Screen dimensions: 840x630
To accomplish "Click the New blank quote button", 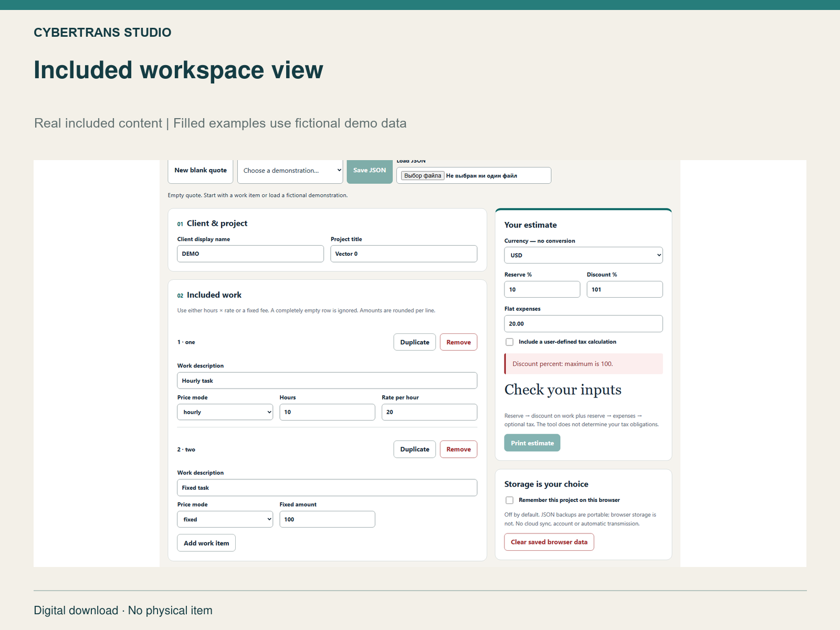I will tap(200, 171).
